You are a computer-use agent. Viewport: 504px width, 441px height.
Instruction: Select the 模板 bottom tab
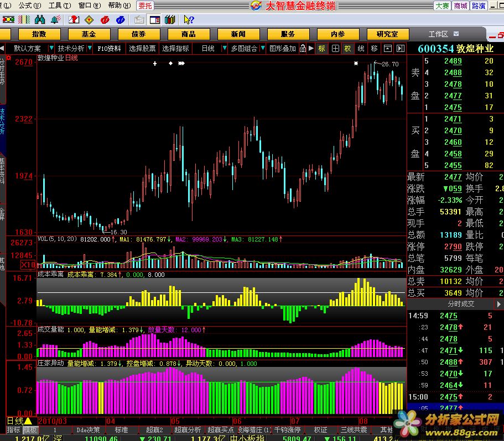pyautogui.click(x=29, y=429)
